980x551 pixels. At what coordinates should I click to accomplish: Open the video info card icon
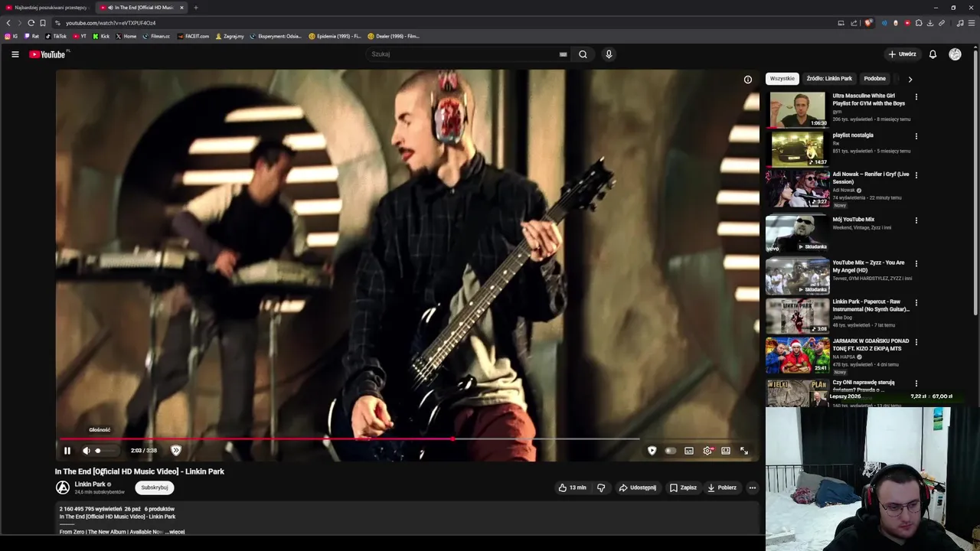[748, 80]
